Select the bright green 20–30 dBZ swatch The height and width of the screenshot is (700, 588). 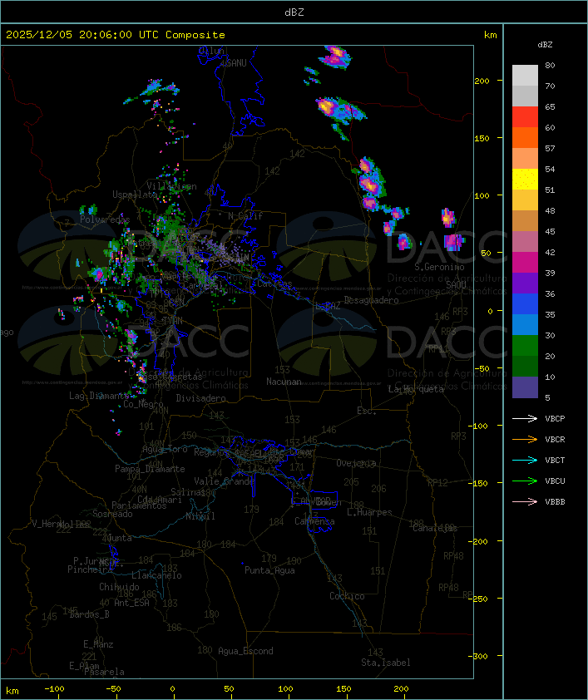pyautogui.click(x=525, y=346)
